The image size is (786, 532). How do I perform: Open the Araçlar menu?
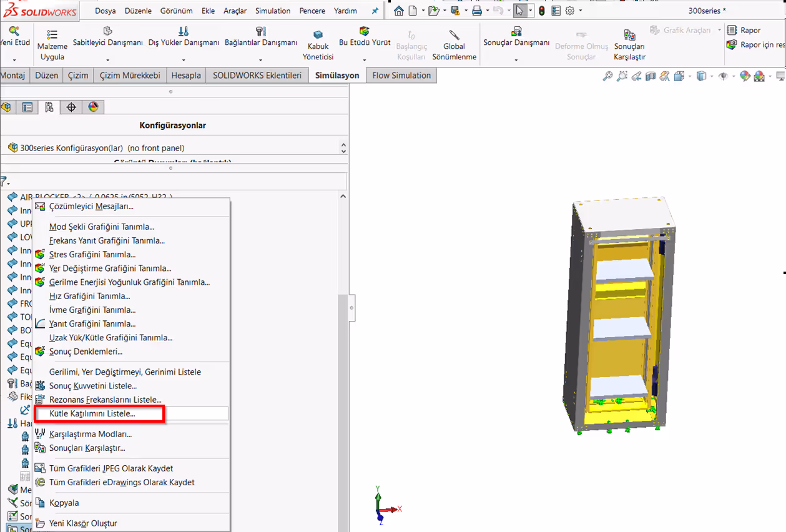coord(235,11)
